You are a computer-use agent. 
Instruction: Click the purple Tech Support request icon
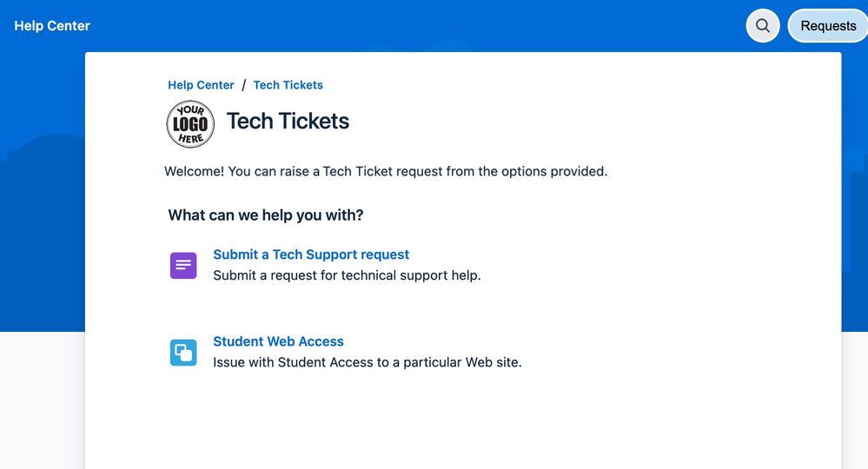pos(183,266)
